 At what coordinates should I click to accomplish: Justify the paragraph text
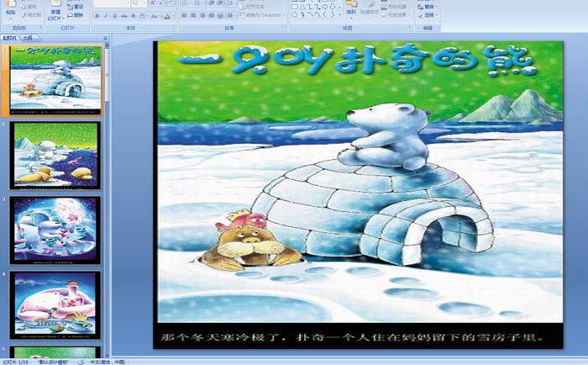tap(212, 16)
